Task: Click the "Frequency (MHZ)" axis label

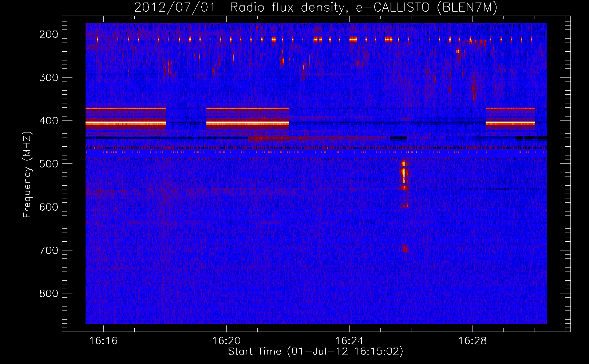Action: (27, 175)
